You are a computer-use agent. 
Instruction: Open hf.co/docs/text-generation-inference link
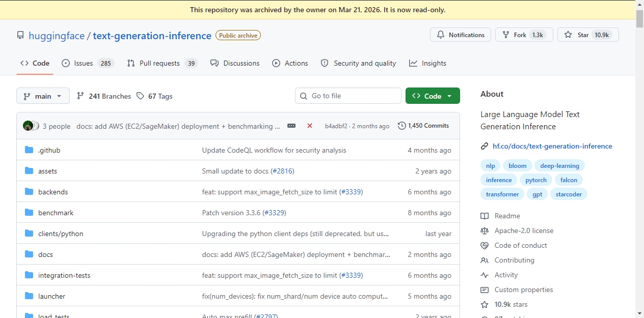[x=552, y=146]
